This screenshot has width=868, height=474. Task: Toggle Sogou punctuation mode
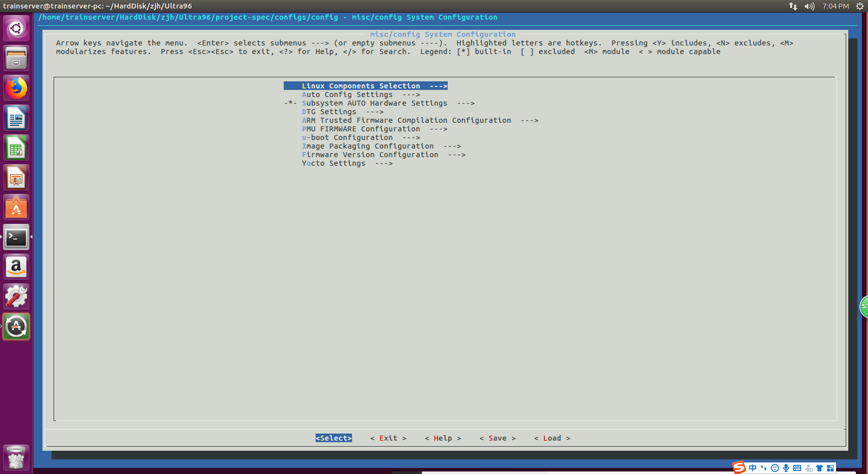click(763, 468)
